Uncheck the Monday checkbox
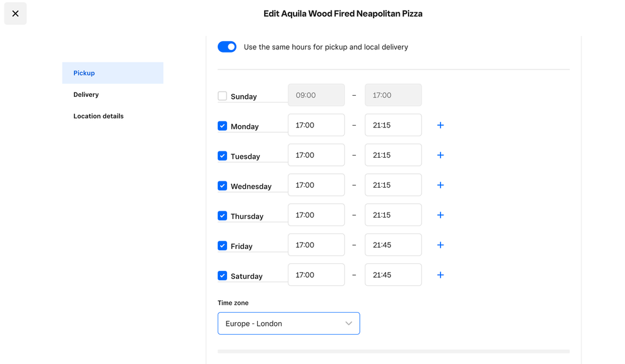 point(222,126)
